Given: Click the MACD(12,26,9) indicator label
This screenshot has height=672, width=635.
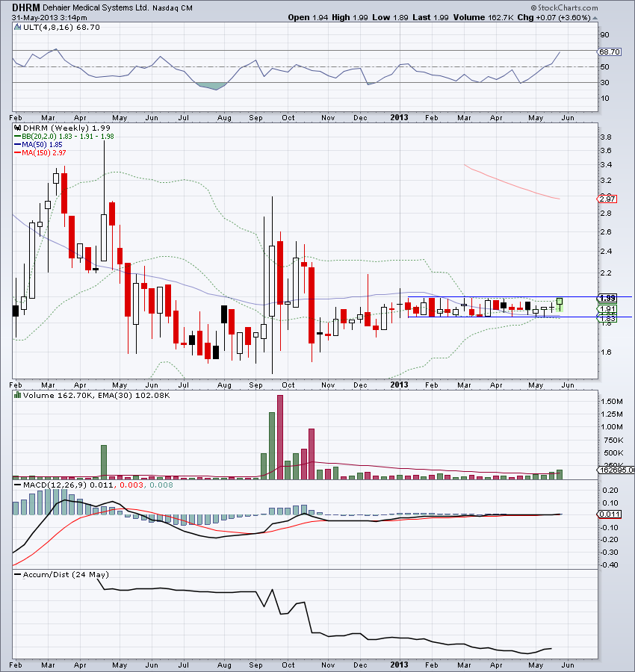Looking at the screenshot, I should pos(54,485).
